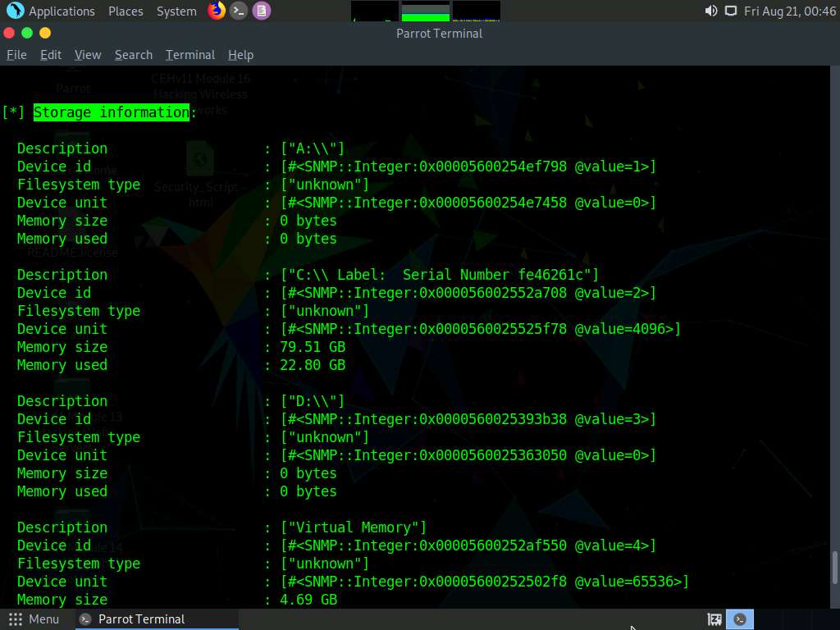Viewport: 840px width, 630px height.
Task: Click the terminal vertical scrollbar thumb
Action: (x=834, y=568)
